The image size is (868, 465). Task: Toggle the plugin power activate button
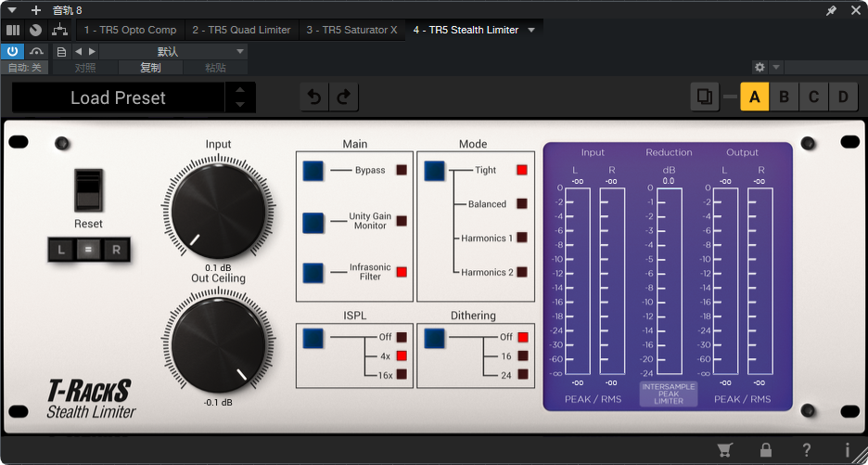pos(12,52)
